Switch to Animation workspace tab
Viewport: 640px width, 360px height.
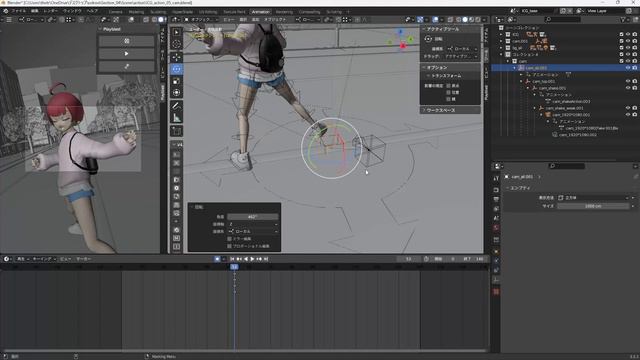(260, 12)
